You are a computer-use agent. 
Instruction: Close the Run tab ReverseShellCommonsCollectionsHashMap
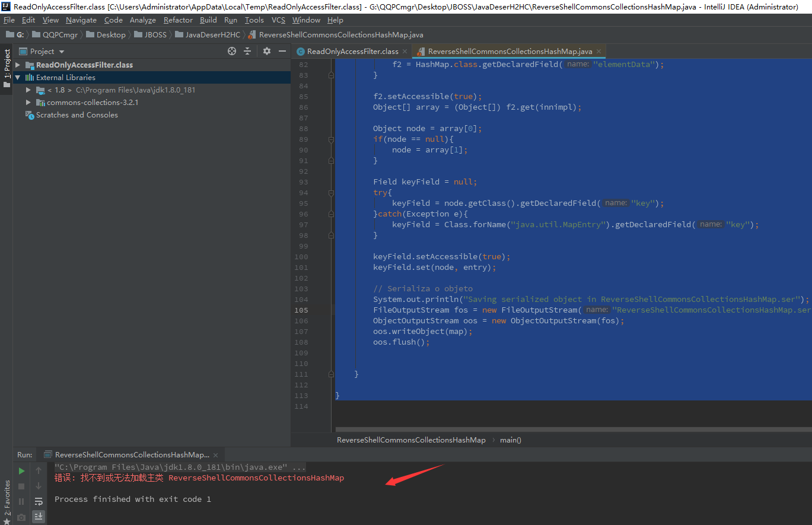coord(216,455)
